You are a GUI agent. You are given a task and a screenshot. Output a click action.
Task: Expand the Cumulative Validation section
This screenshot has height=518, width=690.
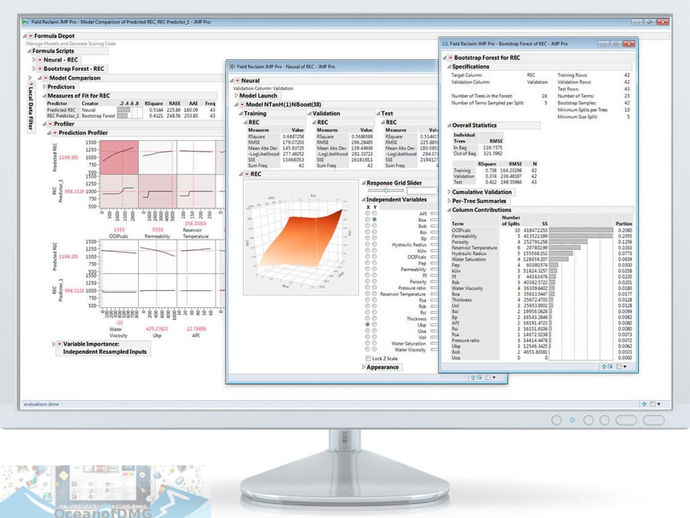(449, 192)
